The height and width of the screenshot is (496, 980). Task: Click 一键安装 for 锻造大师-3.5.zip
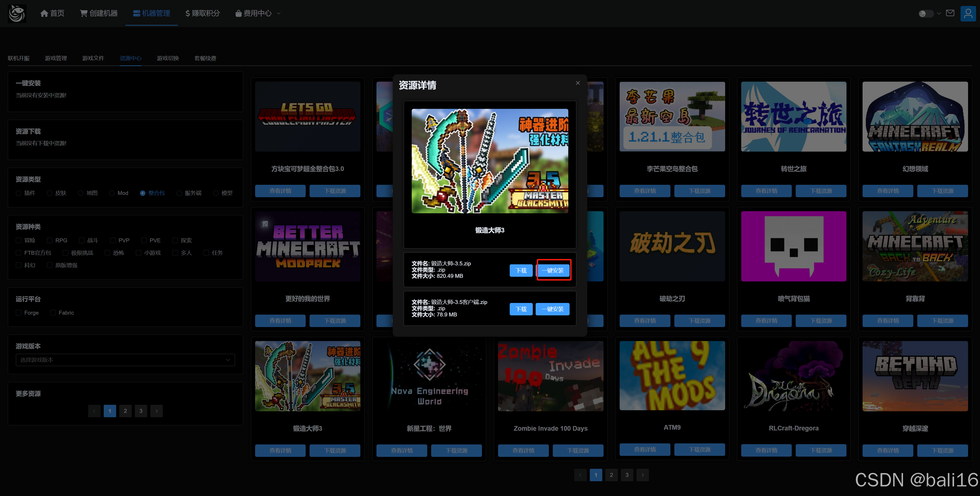click(552, 271)
